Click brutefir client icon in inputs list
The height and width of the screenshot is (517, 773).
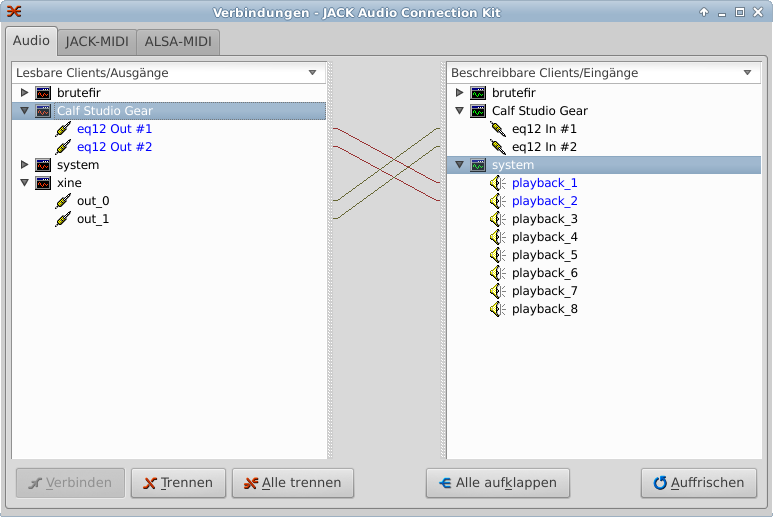pos(478,93)
